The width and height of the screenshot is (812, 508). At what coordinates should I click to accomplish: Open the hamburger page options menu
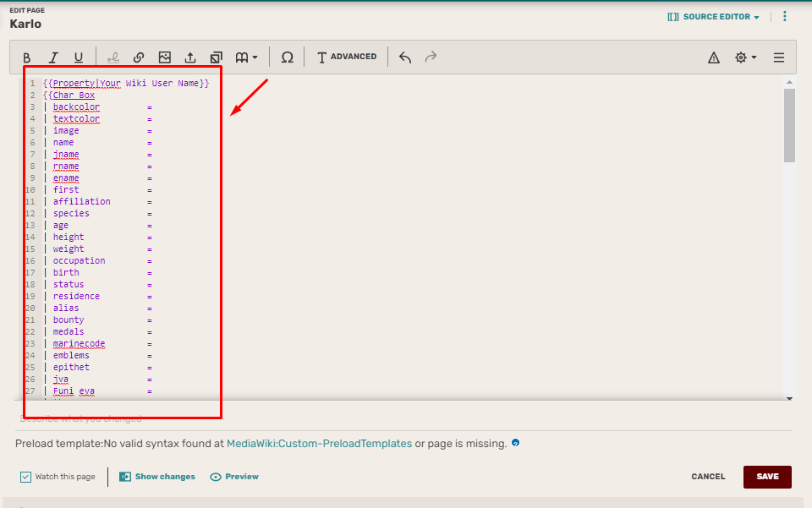(x=779, y=57)
